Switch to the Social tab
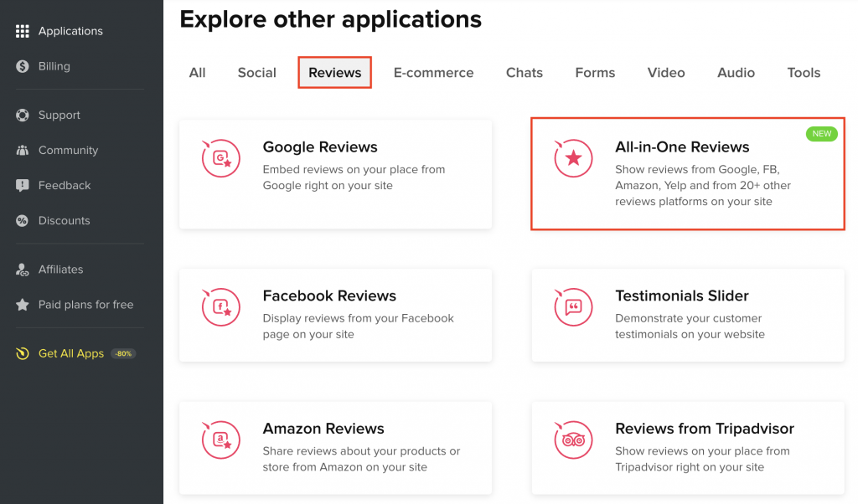 click(256, 73)
